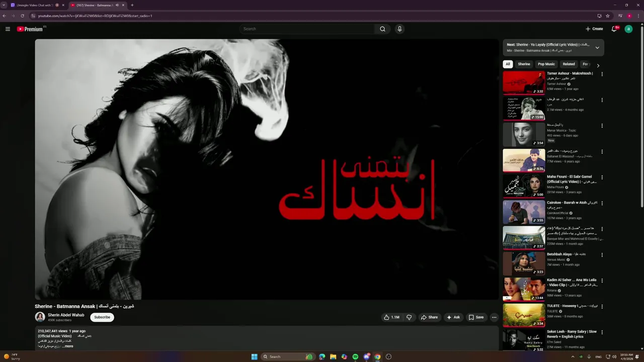Open options for Cairokee Basrah w Atoh
Image resolution: width=644 pixels, height=362 pixels.
pyautogui.click(x=602, y=203)
